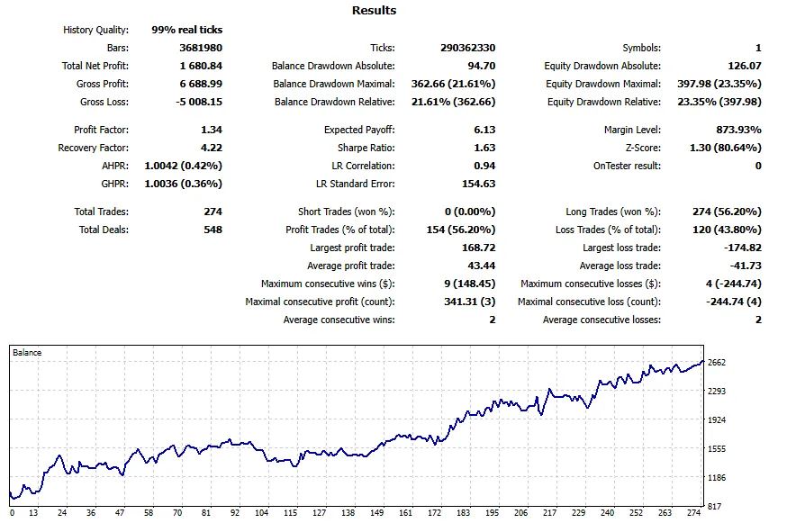Select the LR Standard Error value "154.63"
This screenshot has width=796, height=532.
[x=479, y=184]
